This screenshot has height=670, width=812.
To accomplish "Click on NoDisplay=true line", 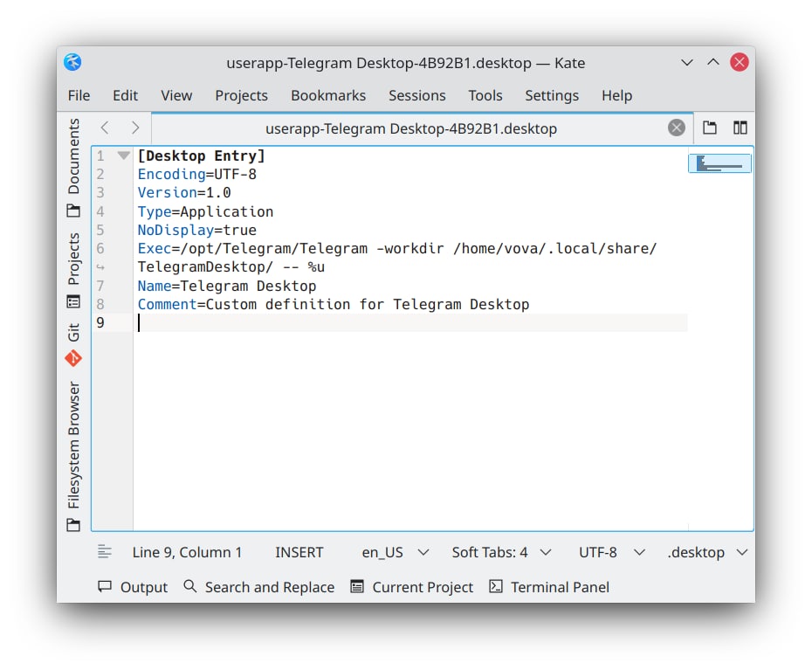I will 196,230.
